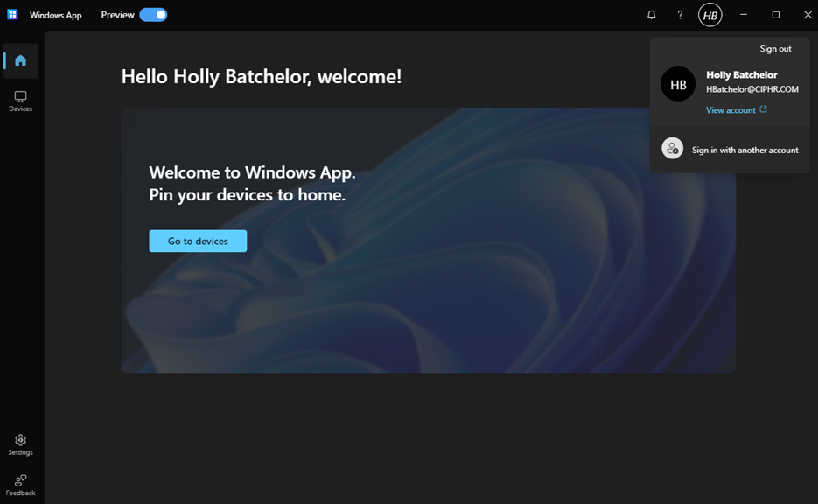The width and height of the screenshot is (818, 504).
Task: Open the help question mark
Action: (x=680, y=15)
